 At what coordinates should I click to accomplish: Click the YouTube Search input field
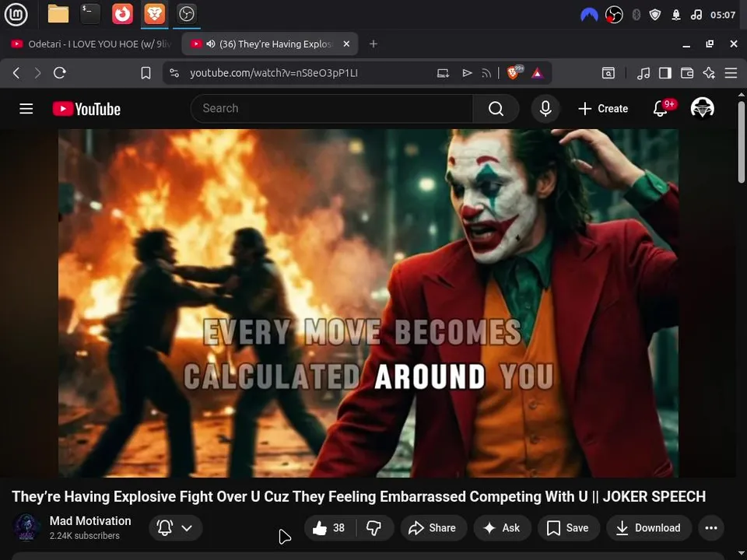point(331,109)
